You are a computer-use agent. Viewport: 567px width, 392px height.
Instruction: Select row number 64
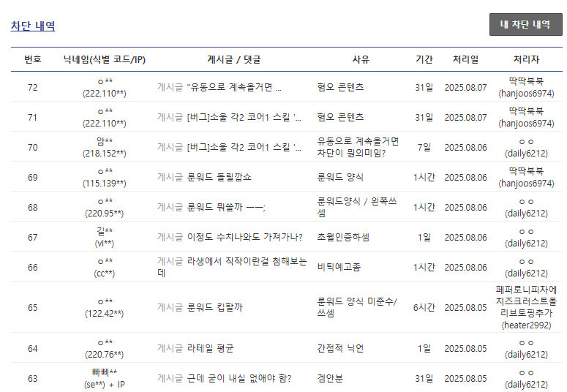tap(32, 349)
